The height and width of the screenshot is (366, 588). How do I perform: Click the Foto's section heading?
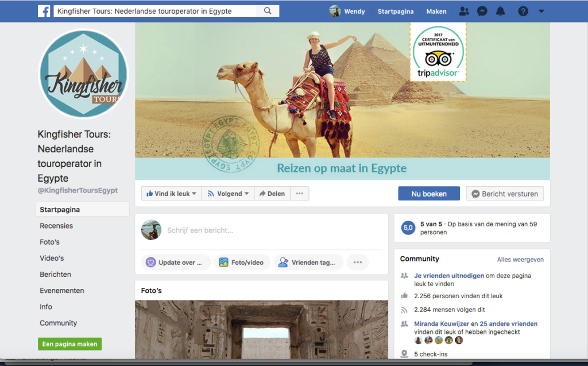pos(151,291)
